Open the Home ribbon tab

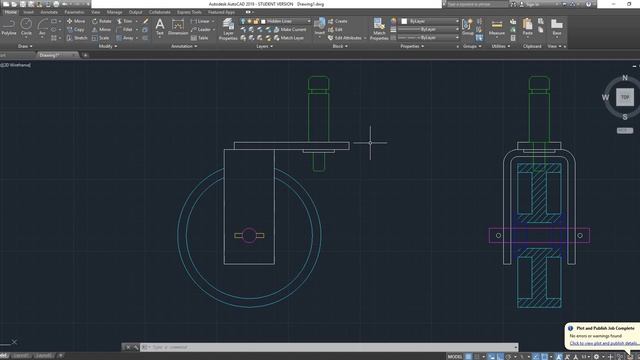pos(11,12)
